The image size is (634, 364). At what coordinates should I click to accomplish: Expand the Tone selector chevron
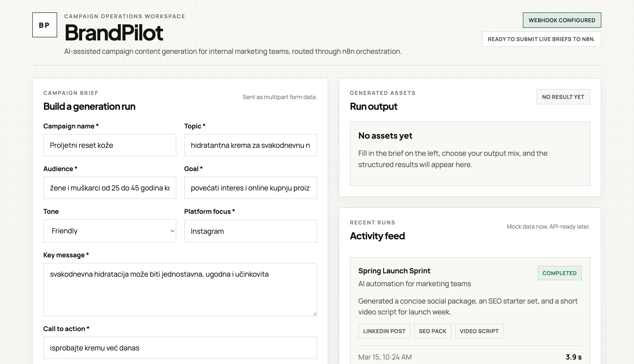click(x=172, y=231)
